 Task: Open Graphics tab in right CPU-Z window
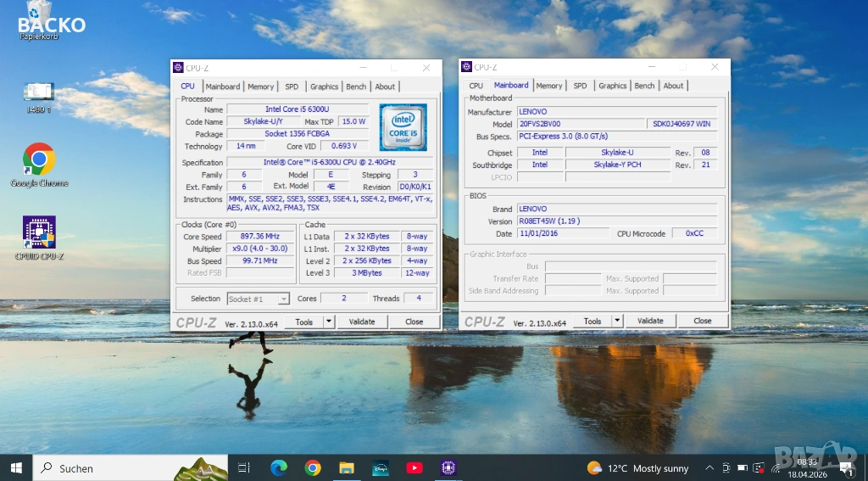point(612,86)
